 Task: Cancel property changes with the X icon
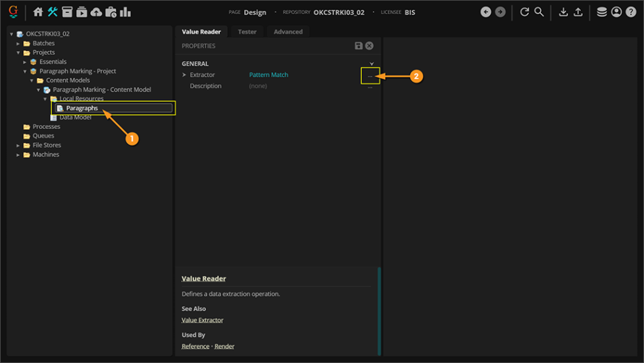pos(369,45)
